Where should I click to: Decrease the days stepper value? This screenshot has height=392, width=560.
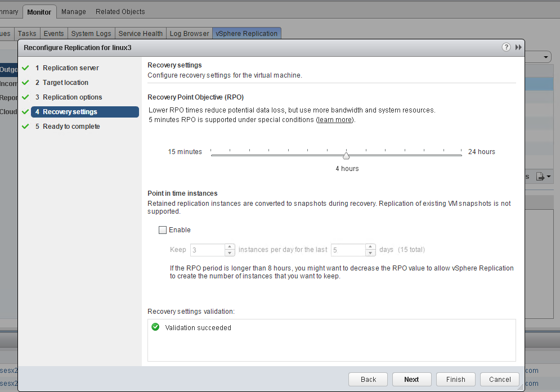click(x=370, y=253)
